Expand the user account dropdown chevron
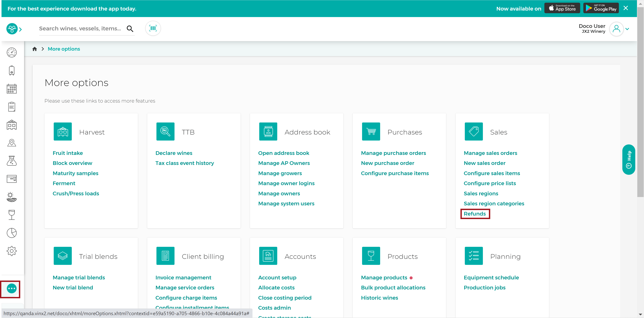The height and width of the screenshot is (318, 644). point(627,29)
